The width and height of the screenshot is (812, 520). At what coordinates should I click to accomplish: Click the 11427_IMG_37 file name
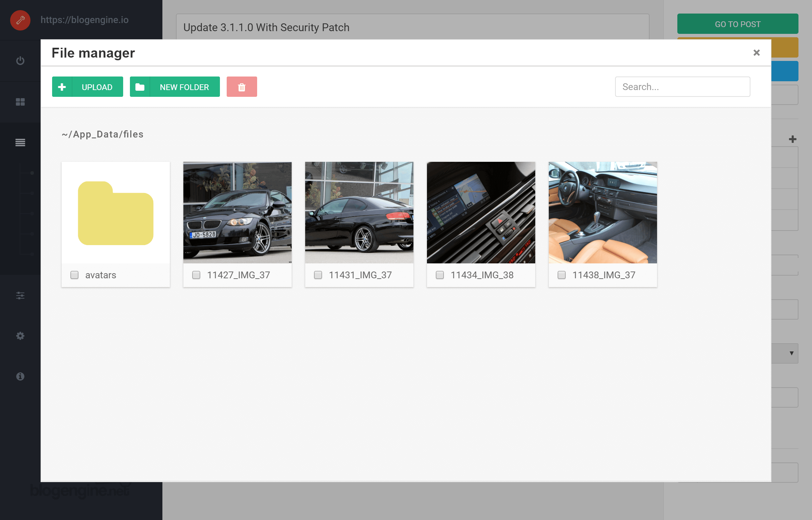tap(239, 275)
